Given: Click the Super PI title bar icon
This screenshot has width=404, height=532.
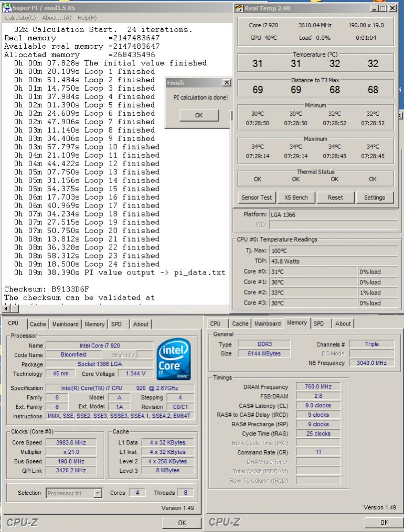Looking at the screenshot, I should pos(7,7).
